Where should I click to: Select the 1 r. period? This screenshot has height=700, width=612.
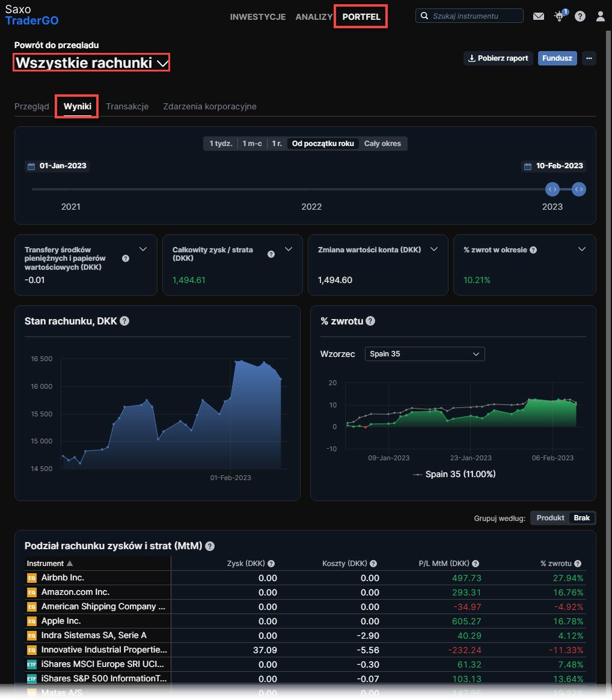[x=277, y=144]
